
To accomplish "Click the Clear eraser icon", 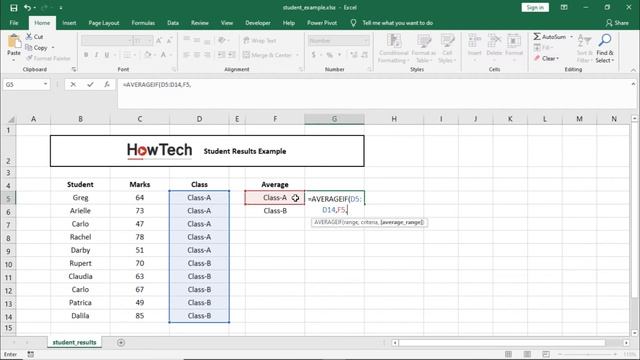I will coord(537,58).
